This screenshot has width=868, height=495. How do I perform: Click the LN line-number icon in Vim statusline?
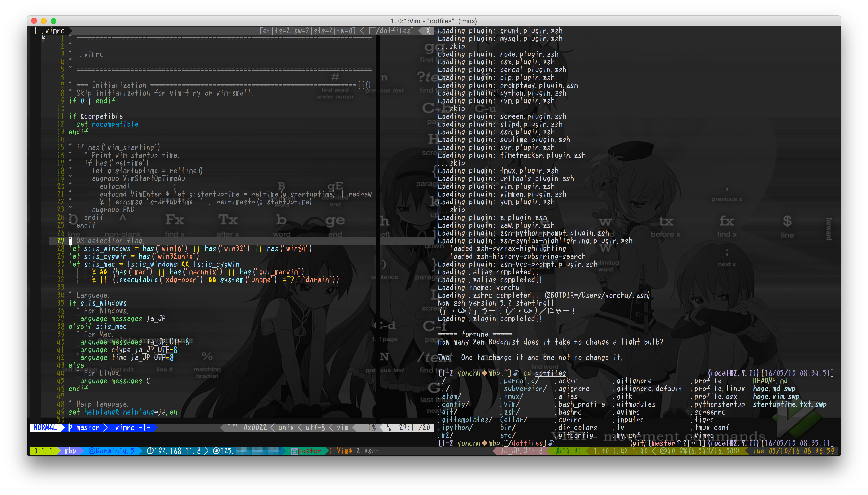389,428
